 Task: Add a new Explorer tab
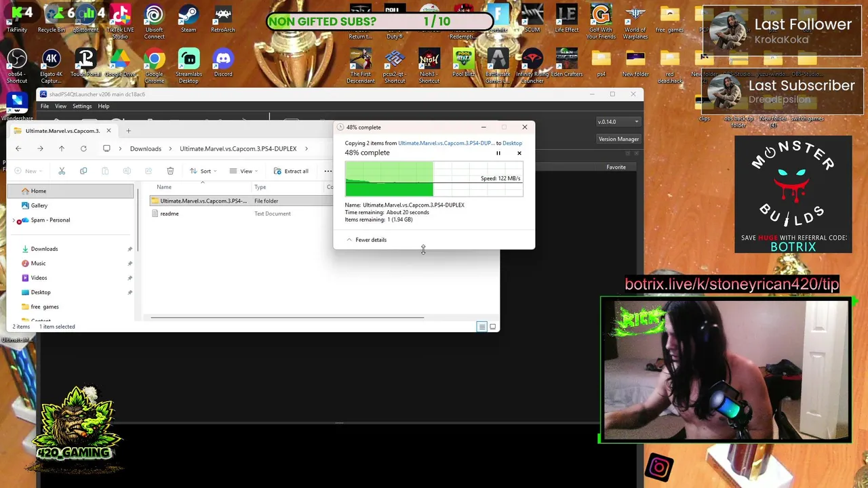pyautogui.click(x=128, y=131)
